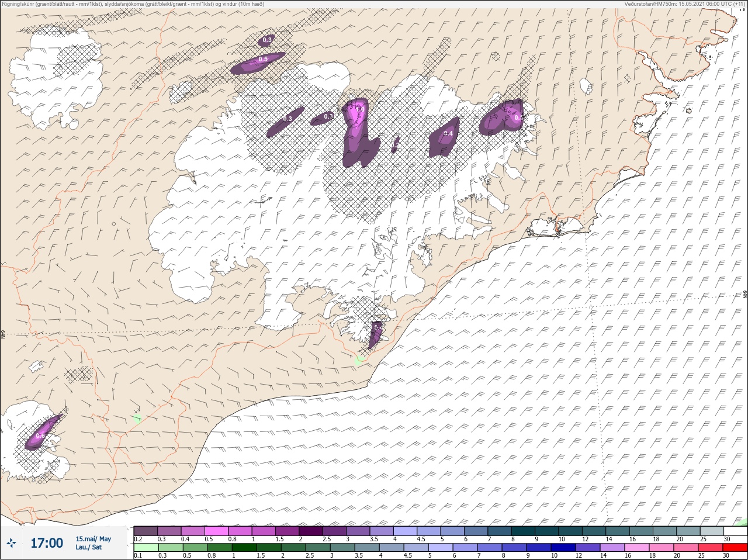
Task: Click the white upper legend swatch at 30
Action: pos(736,530)
